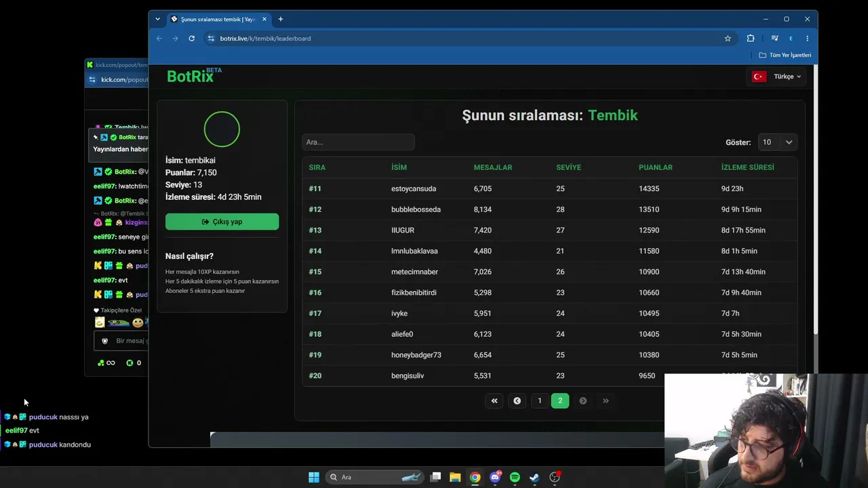
Task: Click the last page double-arrow in pagination
Action: tap(606, 401)
